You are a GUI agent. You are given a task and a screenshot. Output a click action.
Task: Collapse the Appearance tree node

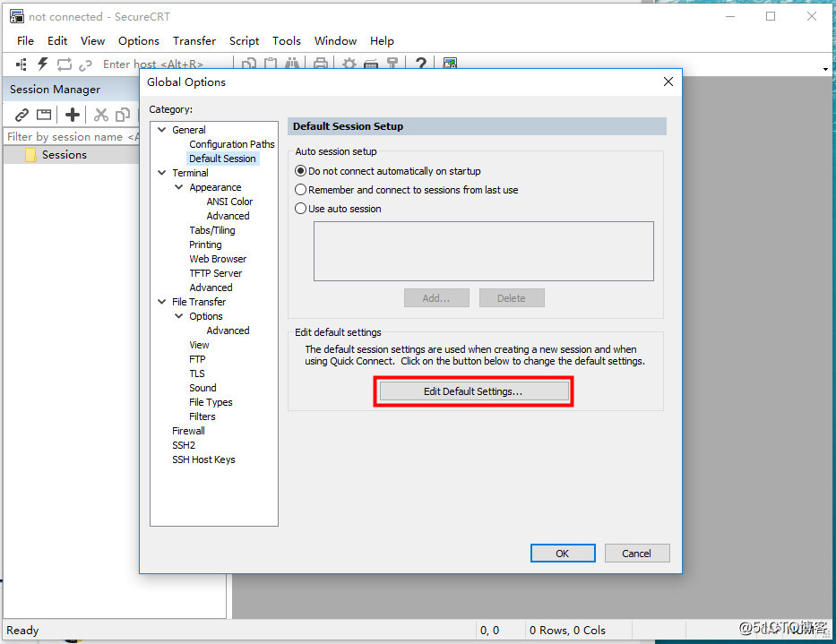click(x=179, y=187)
